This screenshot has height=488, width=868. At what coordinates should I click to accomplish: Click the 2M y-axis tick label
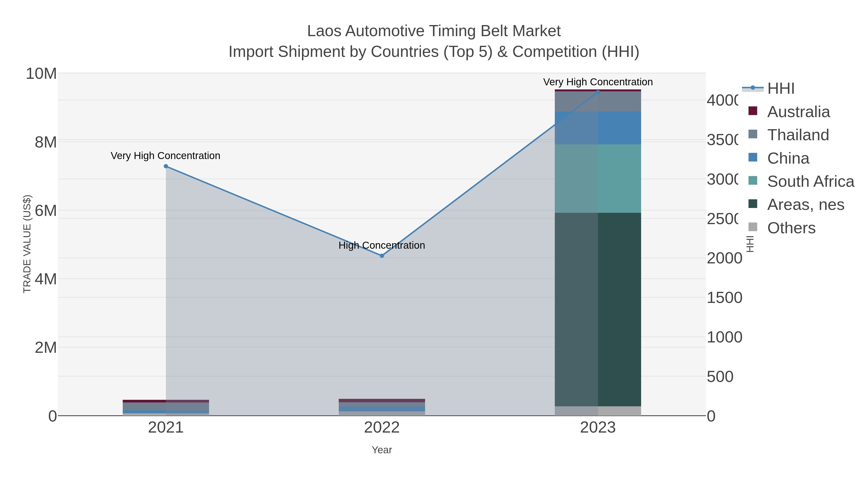point(46,348)
